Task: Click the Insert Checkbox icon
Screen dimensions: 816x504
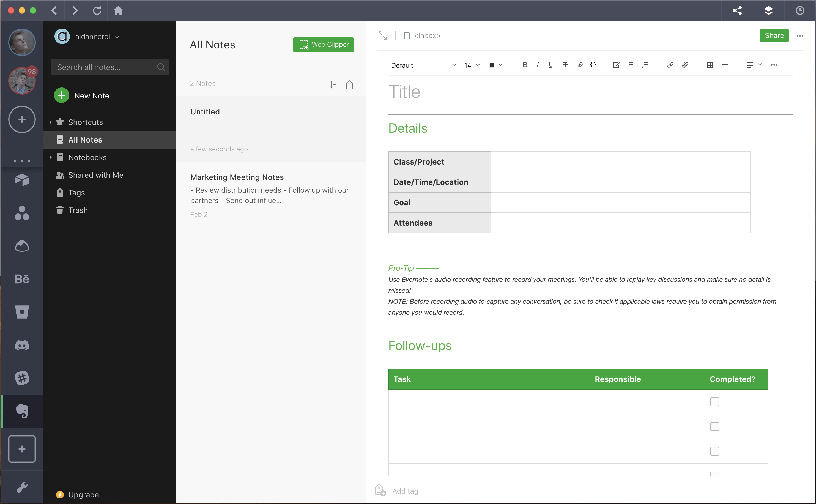Action: click(x=617, y=65)
